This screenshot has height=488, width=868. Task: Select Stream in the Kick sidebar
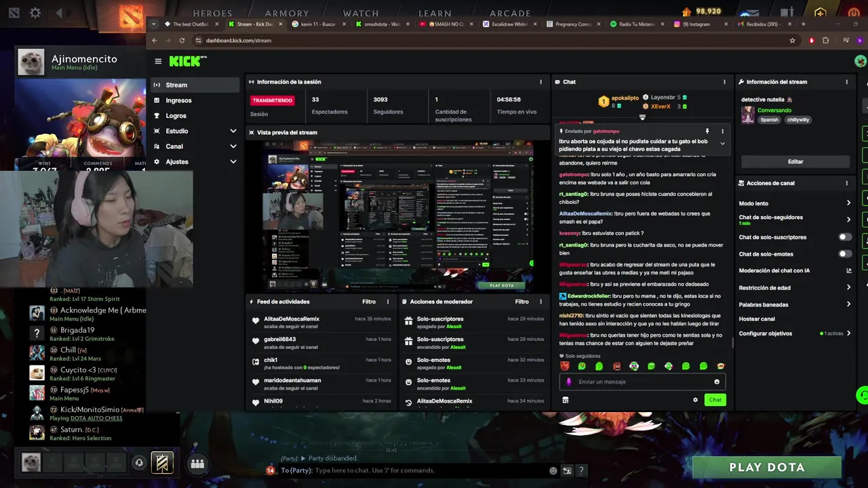194,85
